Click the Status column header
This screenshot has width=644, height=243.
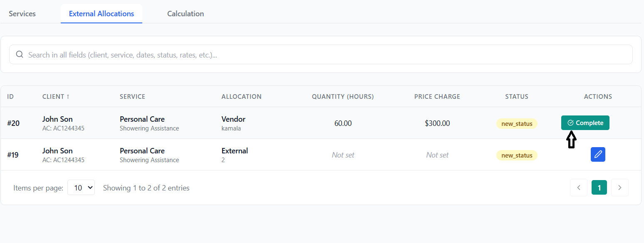tap(517, 97)
